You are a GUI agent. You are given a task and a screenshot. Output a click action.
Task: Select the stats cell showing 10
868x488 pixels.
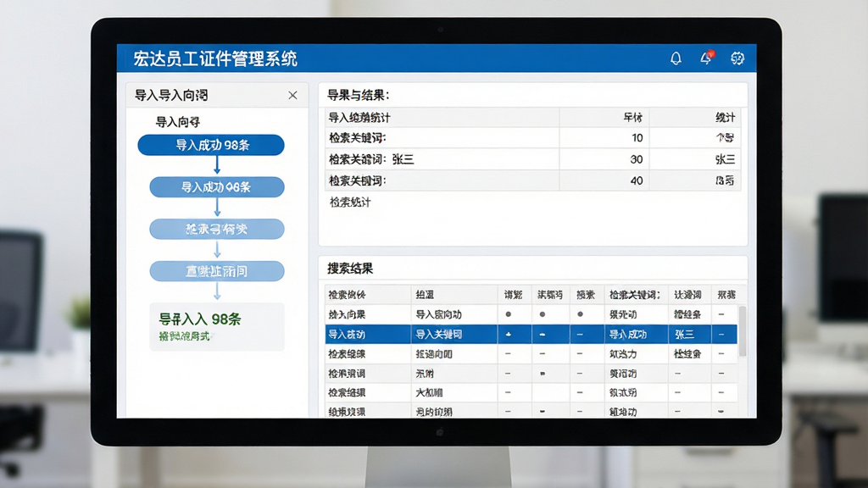pos(637,138)
